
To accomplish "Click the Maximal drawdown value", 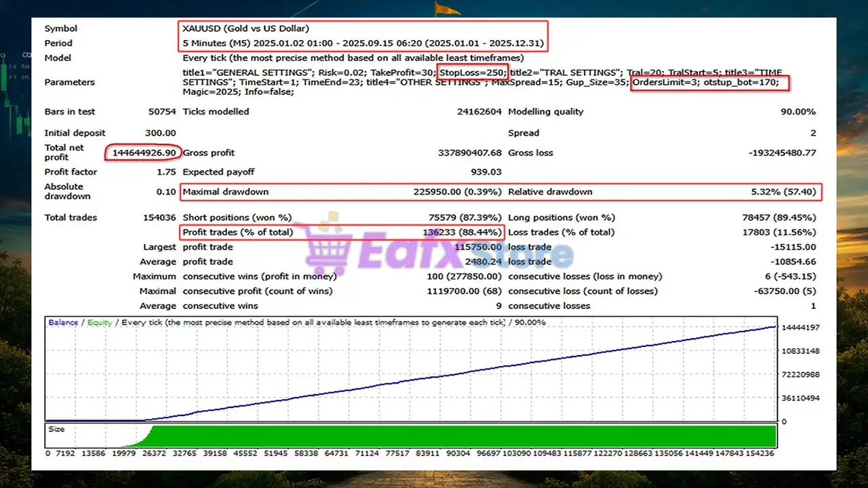I will (x=458, y=192).
